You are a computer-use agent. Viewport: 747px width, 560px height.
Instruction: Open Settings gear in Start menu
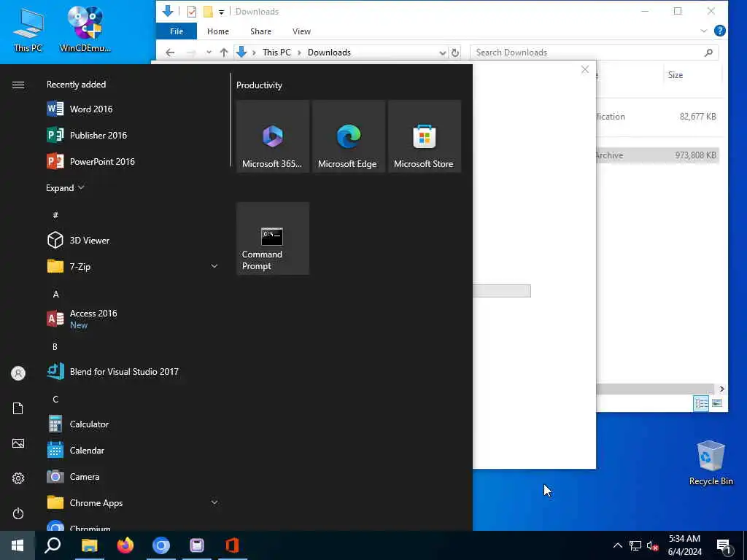[18, 478]
